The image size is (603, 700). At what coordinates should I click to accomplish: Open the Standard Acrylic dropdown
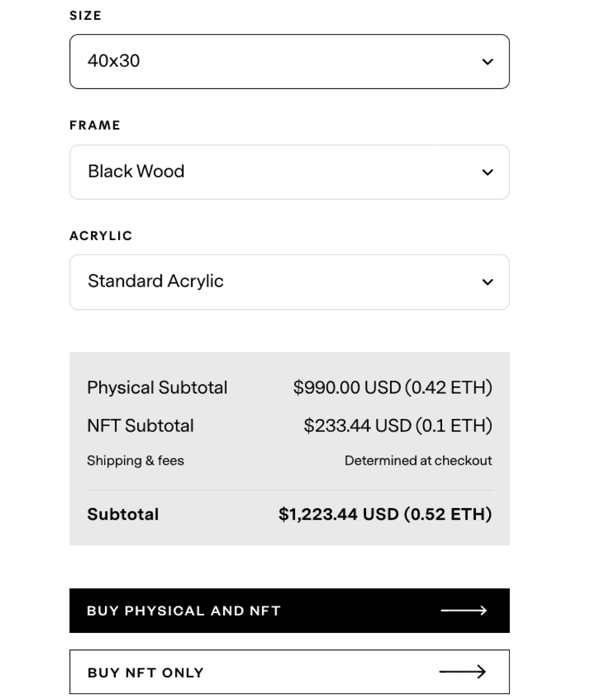289,282
